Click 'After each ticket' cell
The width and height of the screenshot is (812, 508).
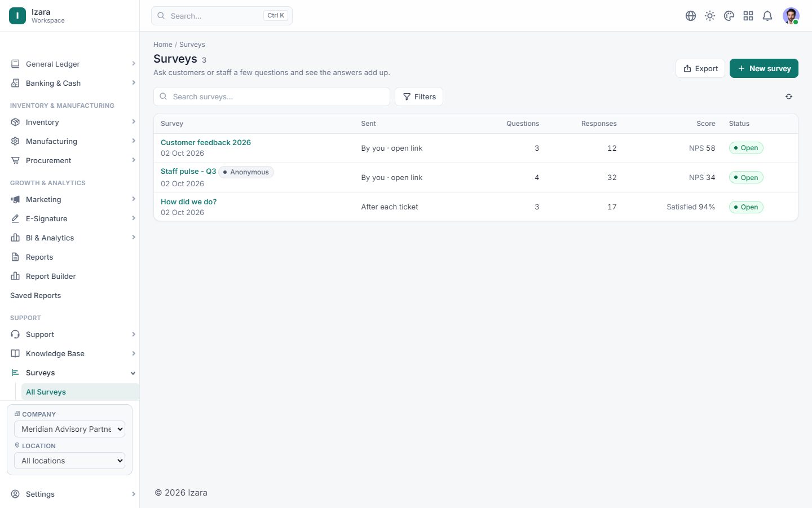point(390,207)
